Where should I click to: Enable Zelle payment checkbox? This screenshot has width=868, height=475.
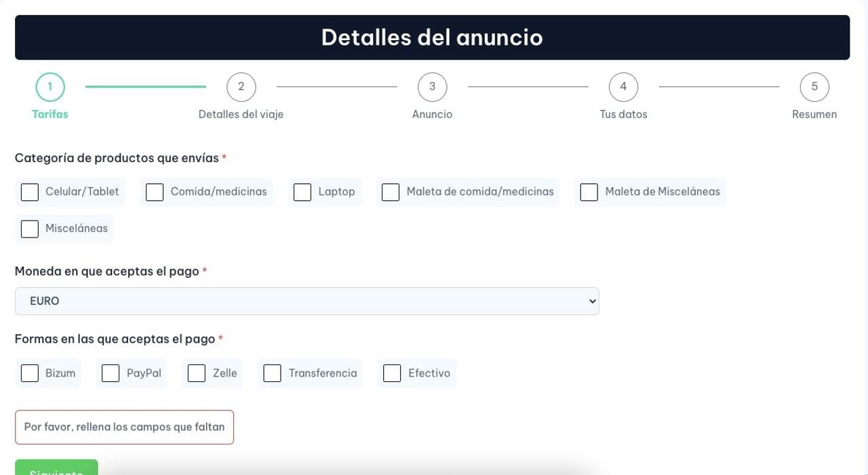[197, 373]
